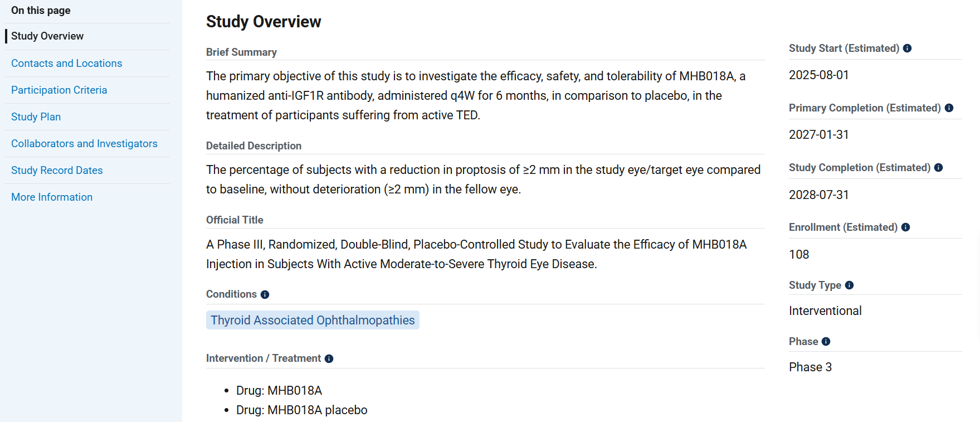Jump to Contacts and Locations

(66, 64)
